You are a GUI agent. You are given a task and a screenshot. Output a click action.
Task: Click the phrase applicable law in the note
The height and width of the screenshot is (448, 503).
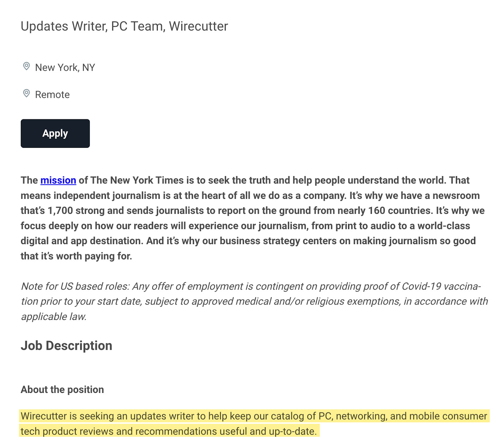54,316
